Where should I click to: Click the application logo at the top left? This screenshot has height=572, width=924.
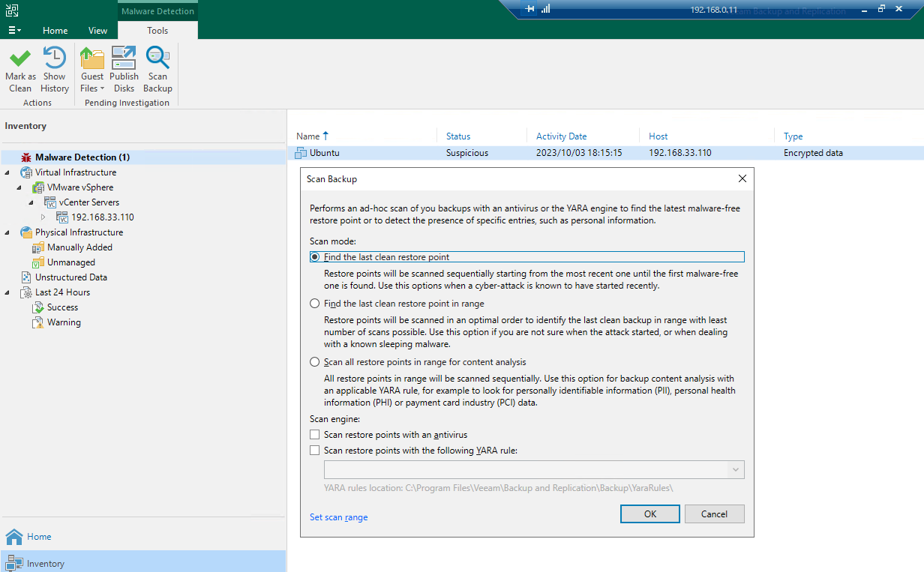11,10
